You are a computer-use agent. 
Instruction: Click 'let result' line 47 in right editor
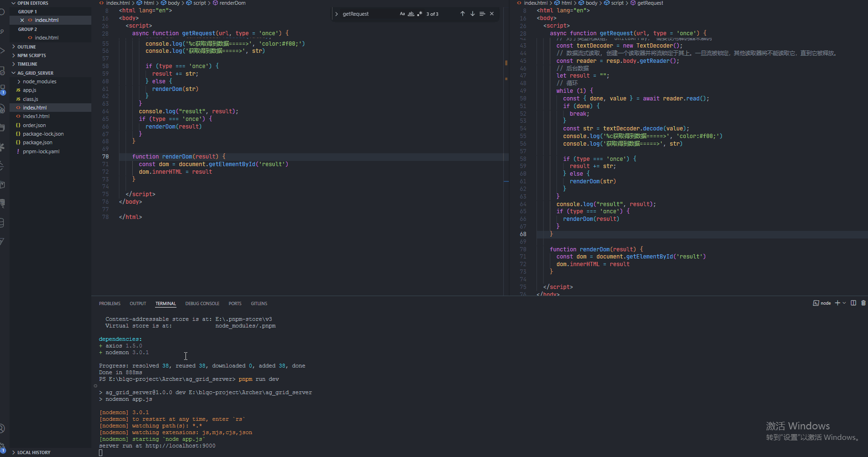583,76
